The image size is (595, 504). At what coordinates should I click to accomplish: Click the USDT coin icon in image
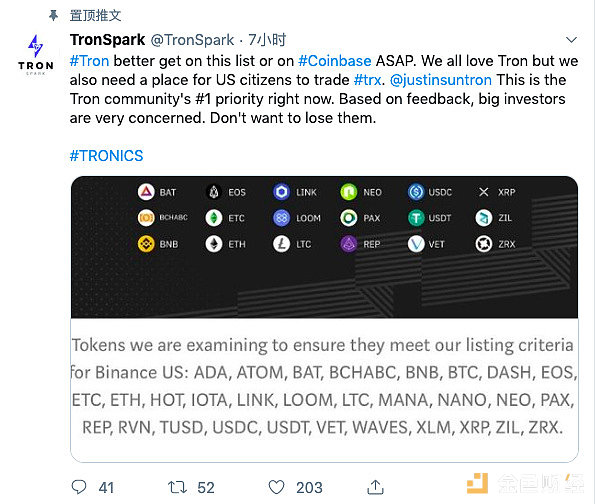click(416, 218)
